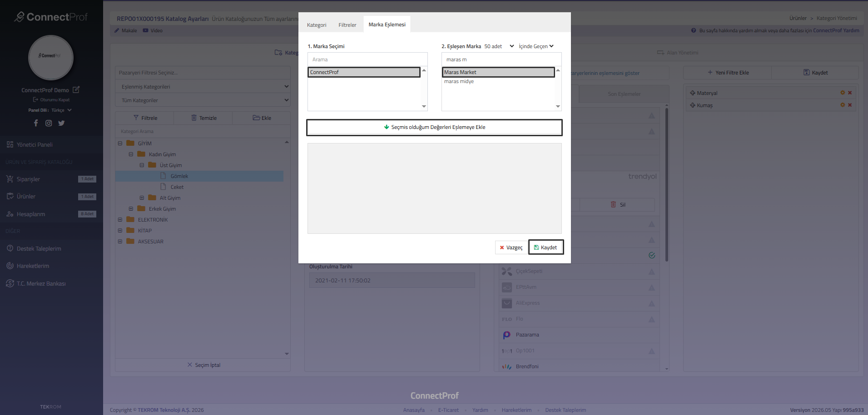Collapse the Kadın Giyim tree node

pos(131,154)
